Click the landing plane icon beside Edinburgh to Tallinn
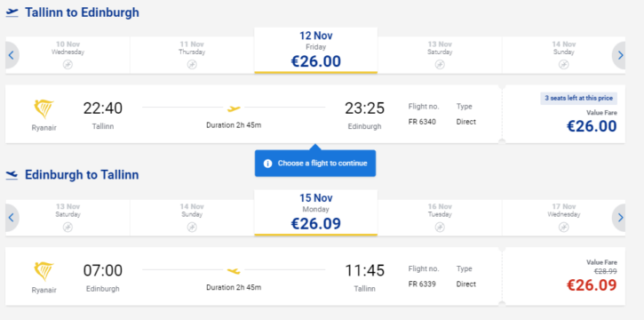The width and height of the screenshot is (644, 320). point(12,175)
